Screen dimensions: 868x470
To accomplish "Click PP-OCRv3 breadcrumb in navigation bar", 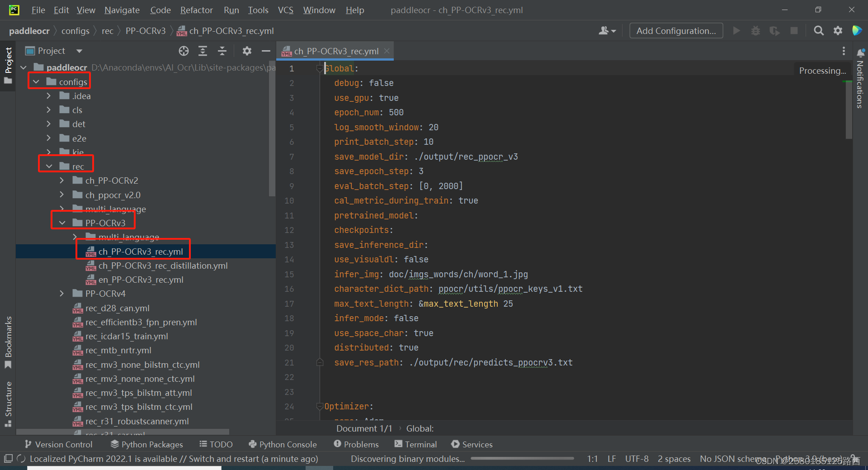I will (x=146, y=31).
